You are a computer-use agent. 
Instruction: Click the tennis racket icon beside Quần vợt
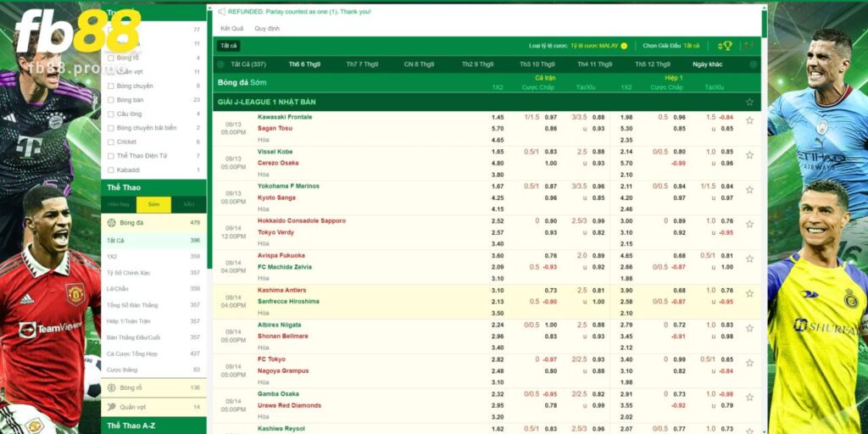point(111,407)
